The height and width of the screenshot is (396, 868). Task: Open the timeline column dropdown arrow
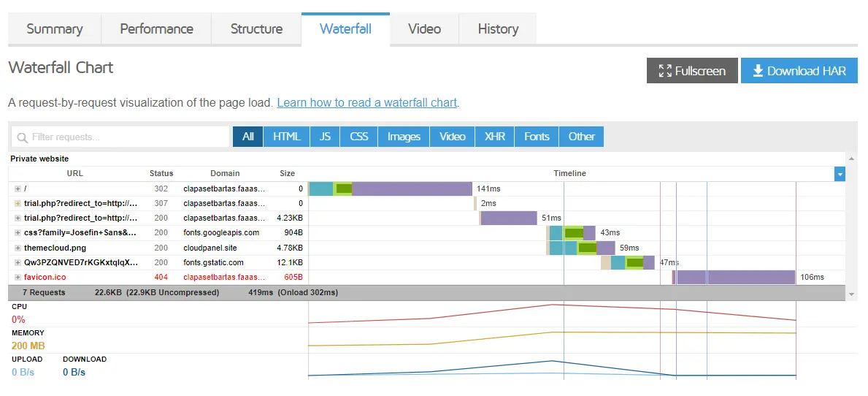840,174
